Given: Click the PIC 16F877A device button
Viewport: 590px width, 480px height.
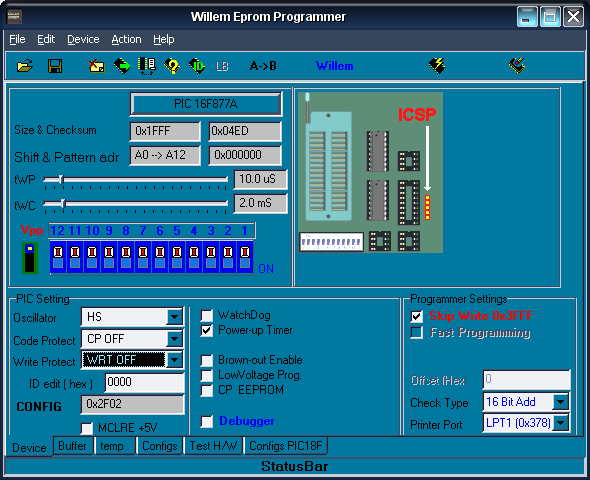Looking at the screenshot, I should [206, 104].
